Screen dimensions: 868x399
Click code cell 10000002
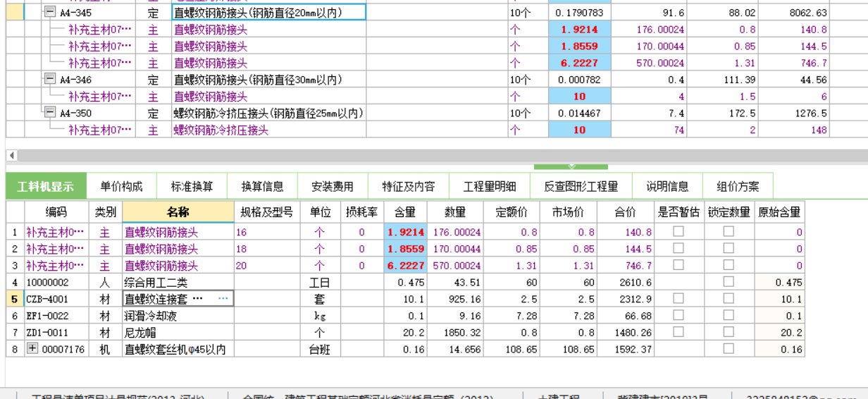pos(56,282)
